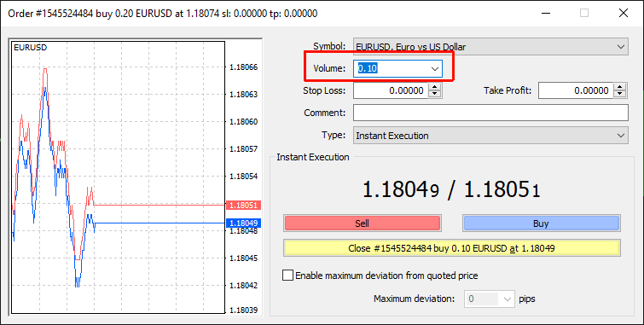Click the Take Profit value field
This screenshot has width=644, height=325.
point(576,90)
